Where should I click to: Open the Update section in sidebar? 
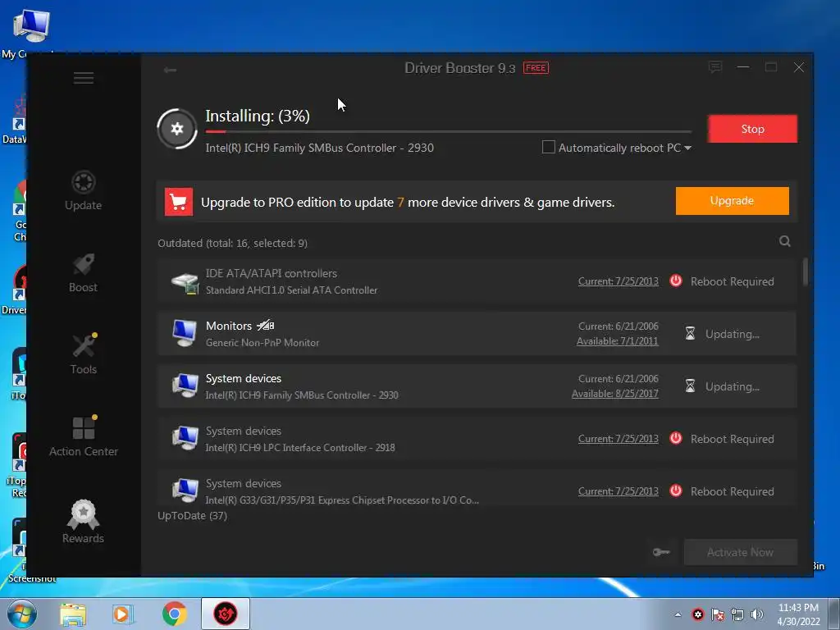(84, 190)
